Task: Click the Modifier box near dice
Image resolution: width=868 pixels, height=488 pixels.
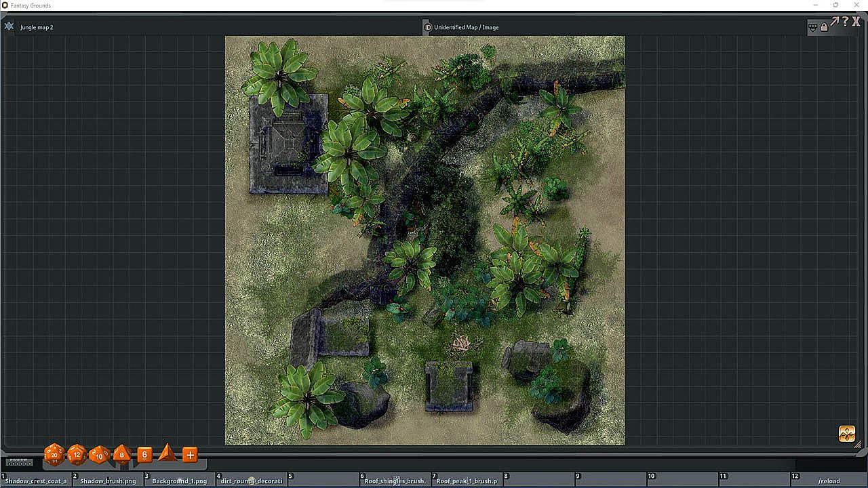Action: [19, 462]
